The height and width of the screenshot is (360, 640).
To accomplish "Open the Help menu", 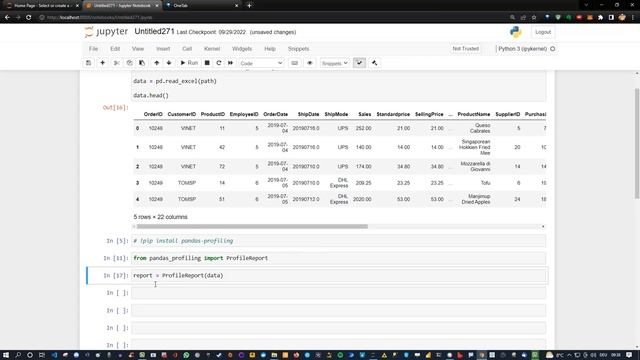I will 270,49.
